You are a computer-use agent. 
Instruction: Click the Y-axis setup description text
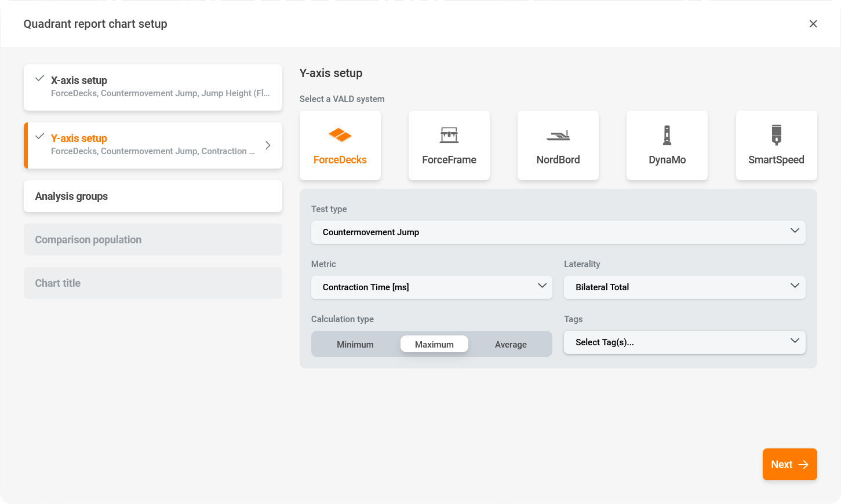(x=153, y=151)
